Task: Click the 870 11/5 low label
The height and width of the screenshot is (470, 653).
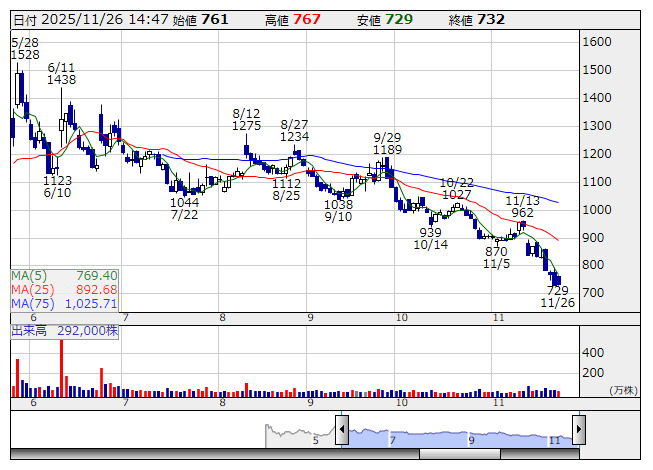Action: tap(496, 257)
